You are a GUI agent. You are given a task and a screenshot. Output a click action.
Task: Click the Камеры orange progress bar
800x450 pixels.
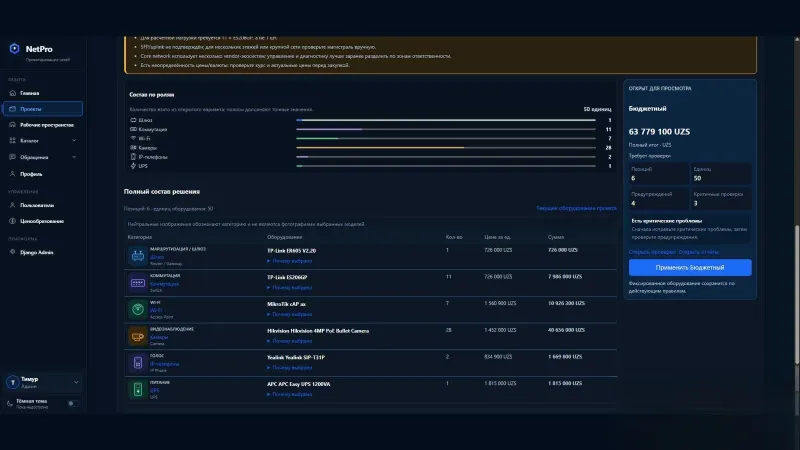(380, 147)
